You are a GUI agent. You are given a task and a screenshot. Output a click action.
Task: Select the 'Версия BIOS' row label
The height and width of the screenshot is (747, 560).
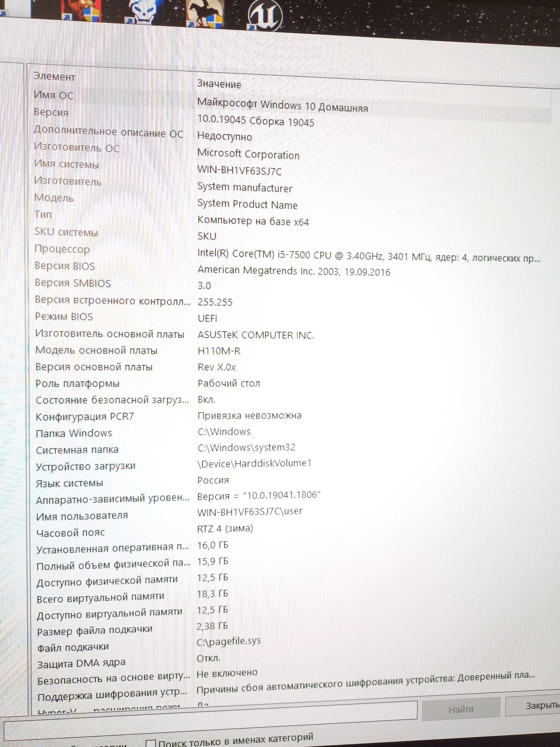(65, 266)
